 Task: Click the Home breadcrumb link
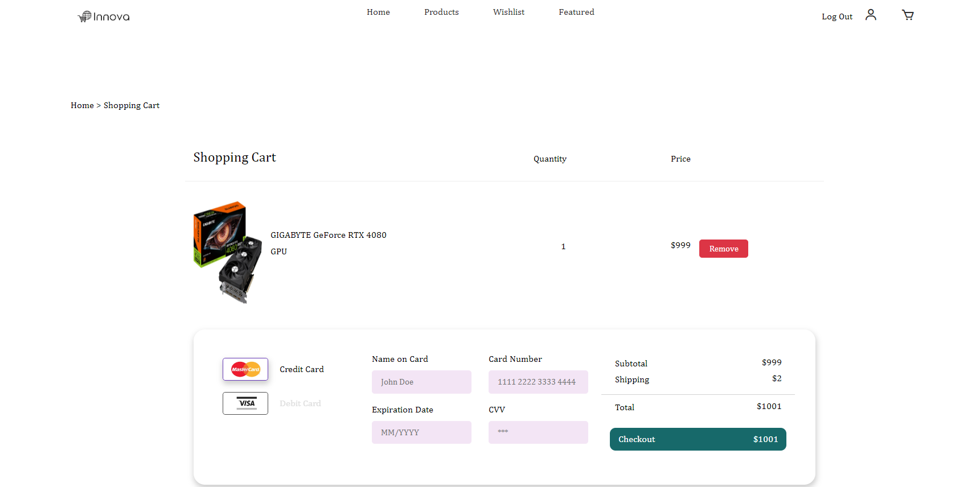tap(82, 105)
